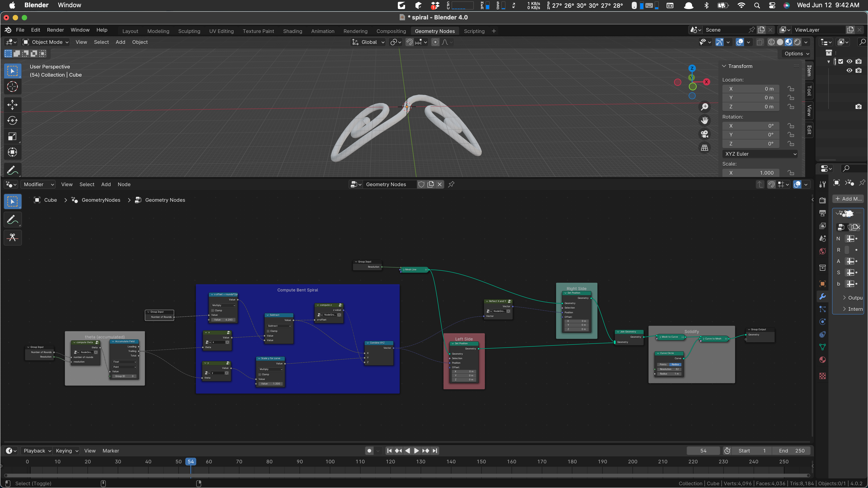
Task: Open the World properties globe tab
Action: coord(823,251)
